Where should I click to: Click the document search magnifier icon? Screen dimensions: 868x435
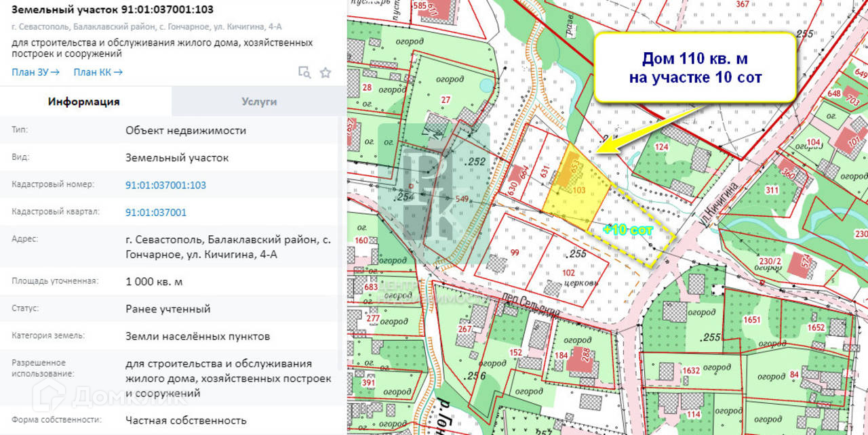[304, 72]
